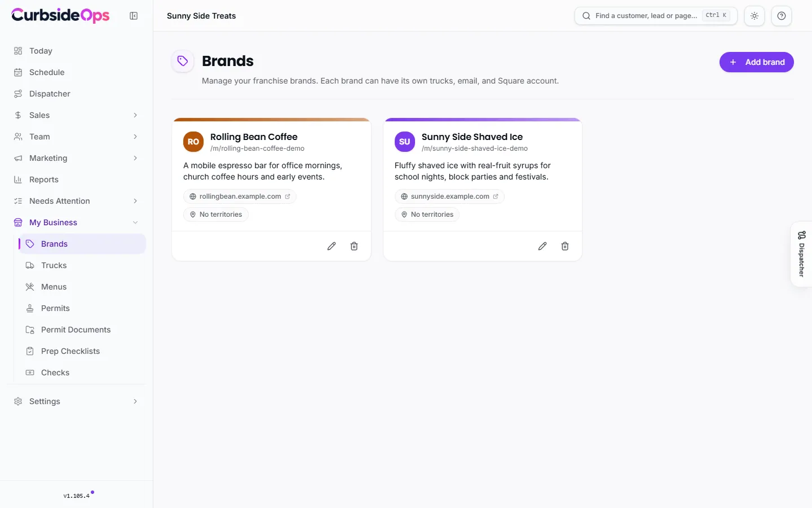
Task: Open external link icon for sunnyside.example.com
Action: tap(496, 196)
